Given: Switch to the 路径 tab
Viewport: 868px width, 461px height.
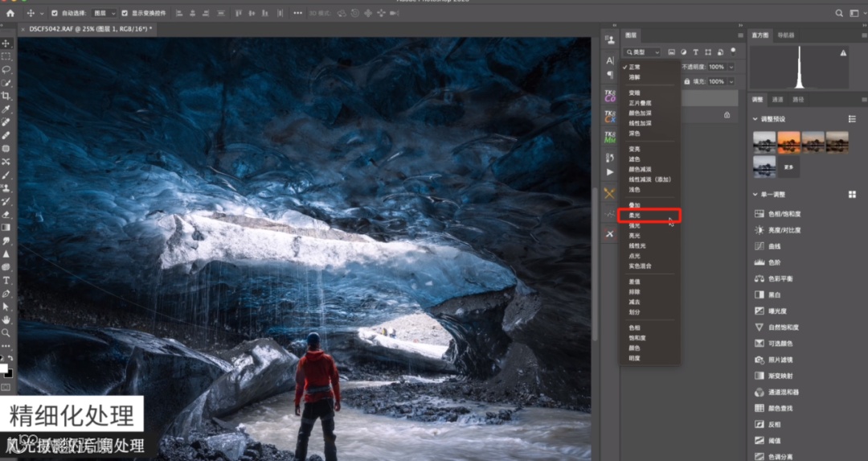Looking at the screenshot, I should [798, 100].
